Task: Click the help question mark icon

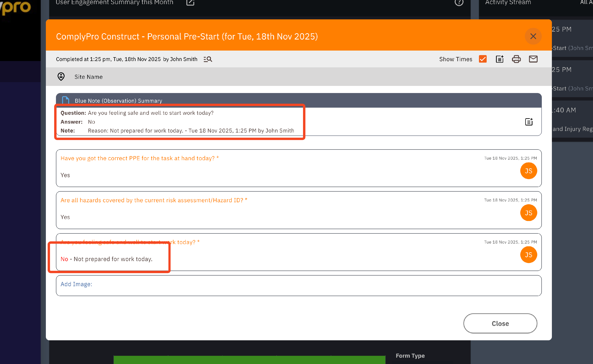Action: 459,2
